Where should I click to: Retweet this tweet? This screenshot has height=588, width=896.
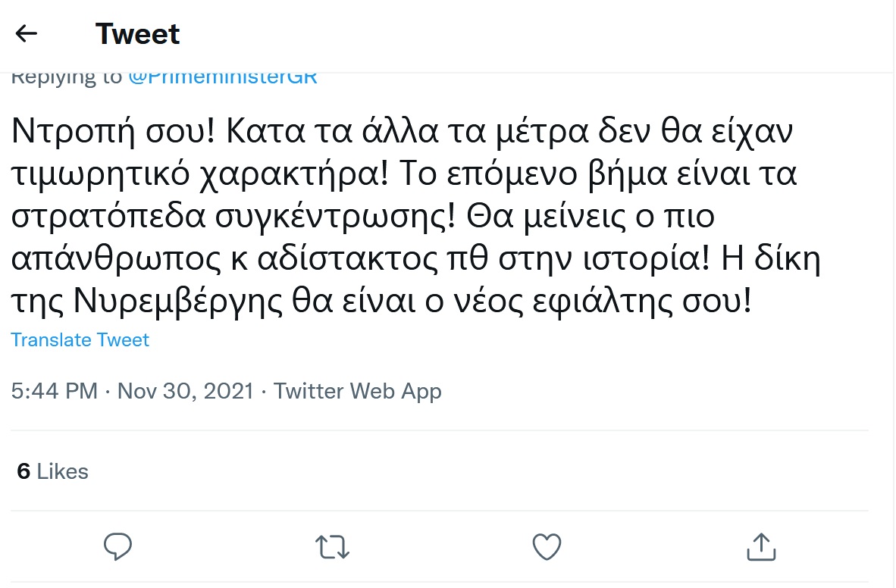[331, 546]
